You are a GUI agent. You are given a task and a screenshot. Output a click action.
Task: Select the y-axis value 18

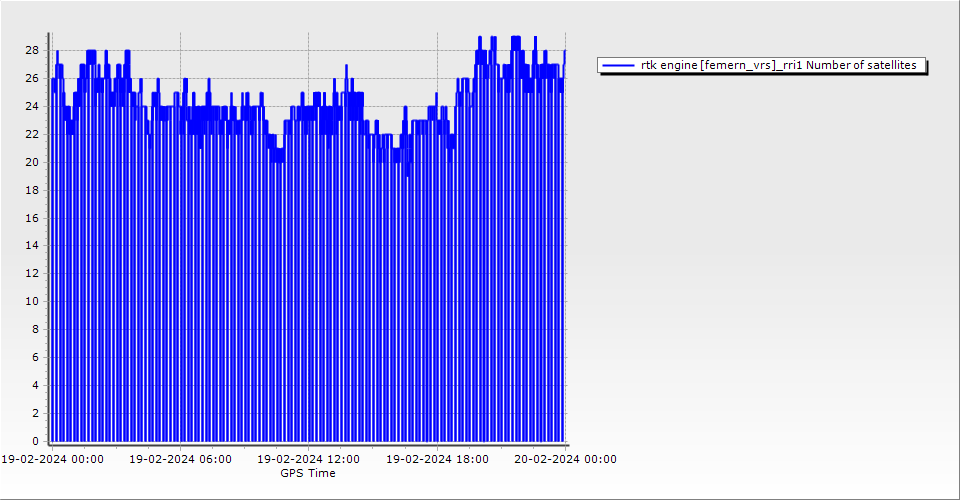pyautogui.click(x=32, y=190)
